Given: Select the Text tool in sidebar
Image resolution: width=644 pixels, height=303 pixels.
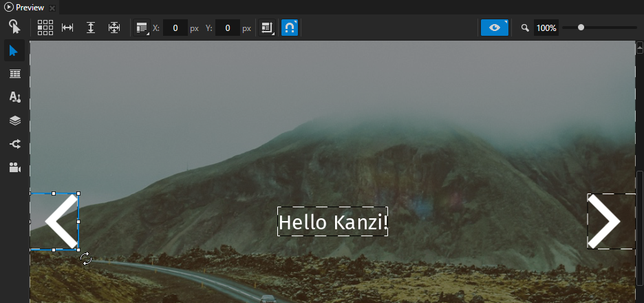Looking at the screenshot, I should point(14,97).
